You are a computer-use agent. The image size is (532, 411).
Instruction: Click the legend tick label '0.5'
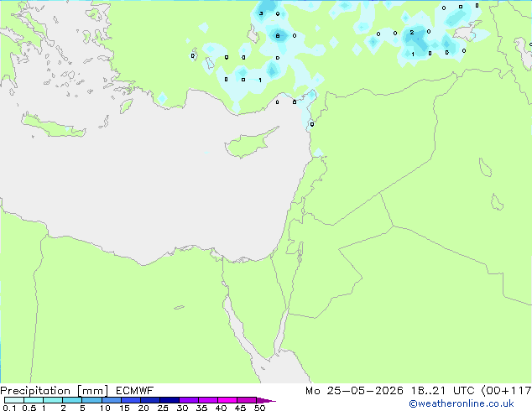tap(29, 408)
